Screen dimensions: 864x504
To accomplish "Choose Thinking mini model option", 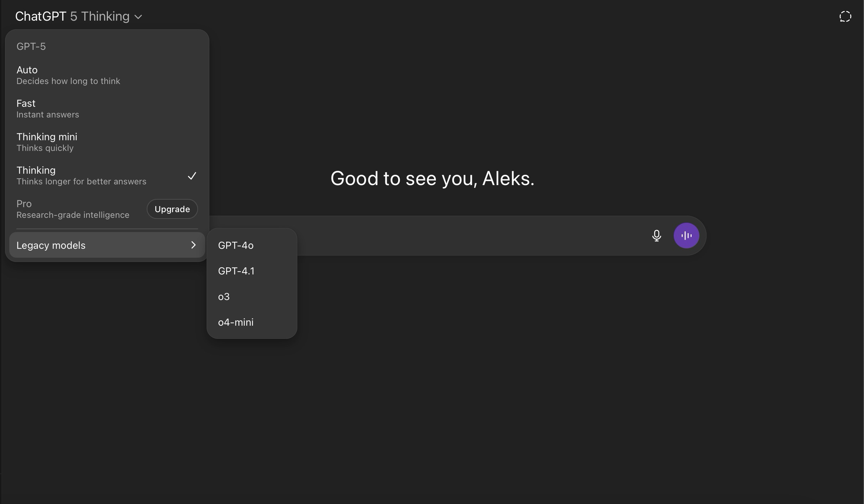I will pos(47,142).
